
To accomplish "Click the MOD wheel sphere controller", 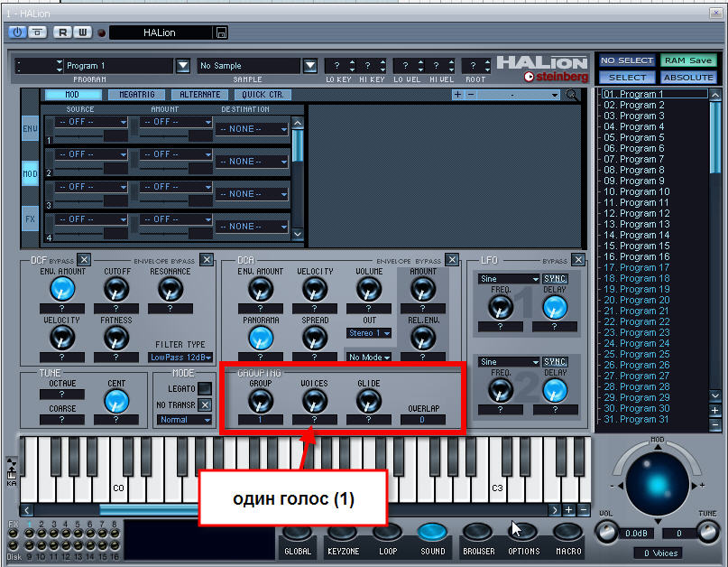I will pos(657,484).
